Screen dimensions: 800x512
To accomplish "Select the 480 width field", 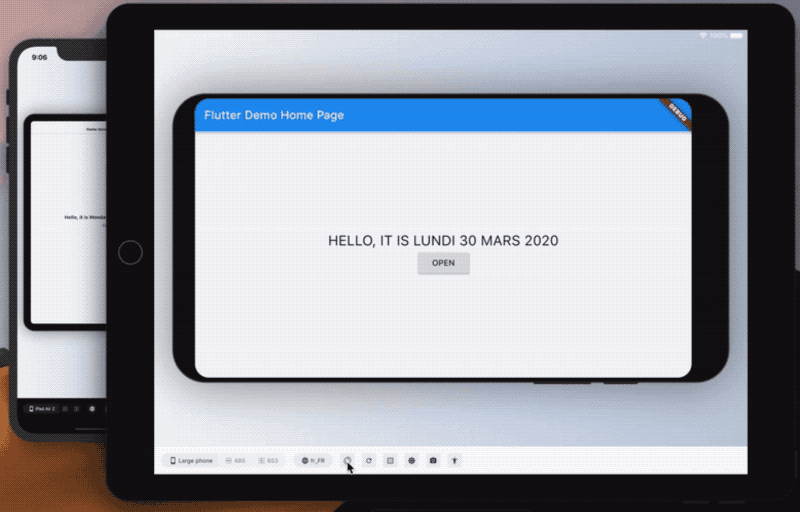I will 236,460.
